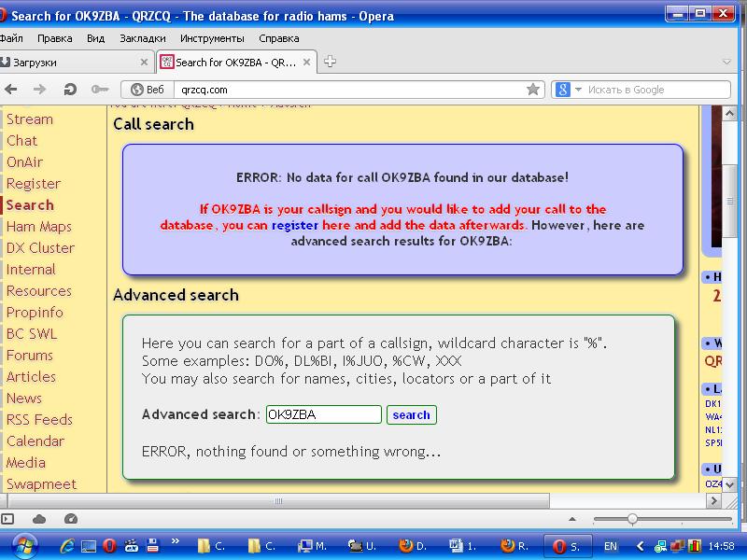Click the page vertical scrollbar down arrow
Image resolution: width=747 pixels, height=560 pixels.
point(729,484)
